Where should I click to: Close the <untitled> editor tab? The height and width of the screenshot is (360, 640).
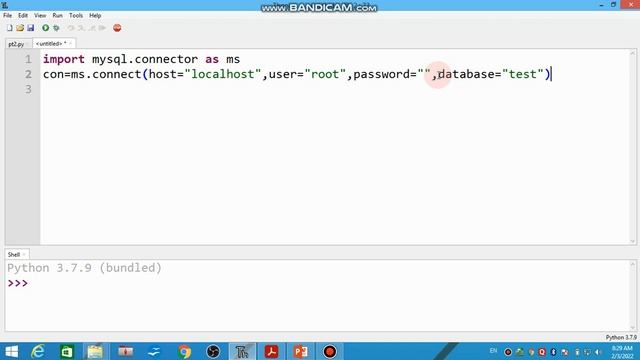point(71,44)
